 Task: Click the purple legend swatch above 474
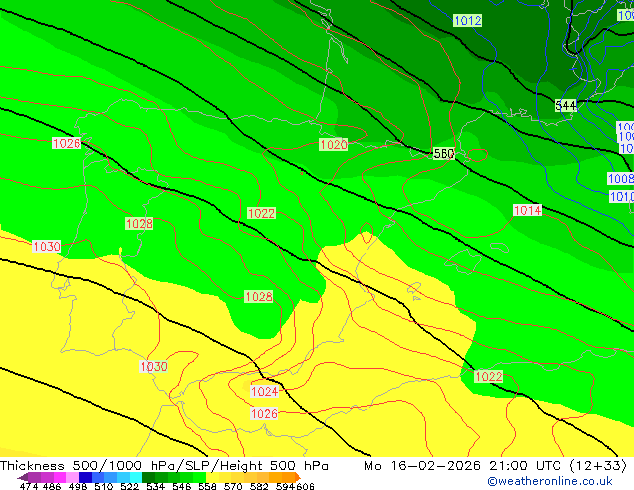click(x=34, y=477)
